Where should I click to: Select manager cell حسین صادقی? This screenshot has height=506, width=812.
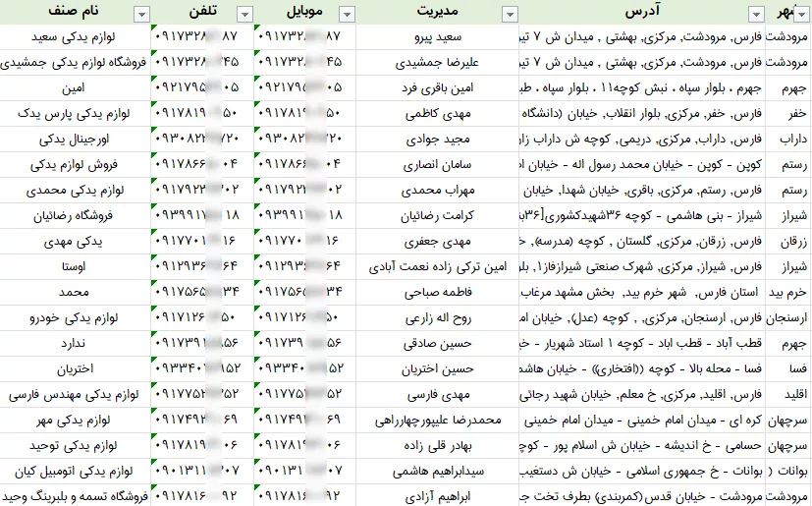pos(438,343)
